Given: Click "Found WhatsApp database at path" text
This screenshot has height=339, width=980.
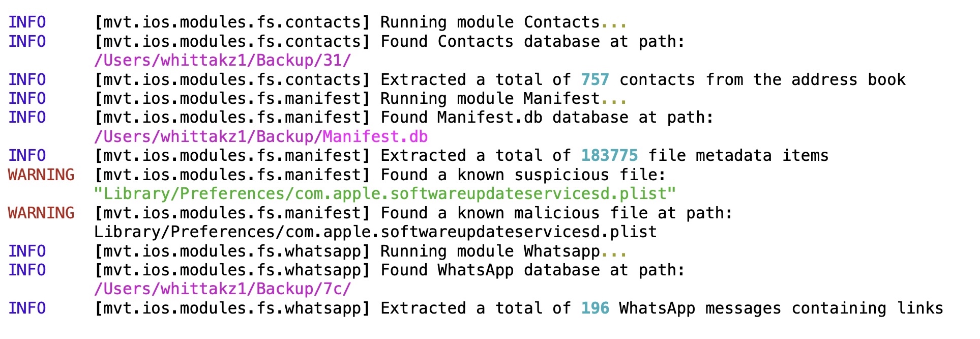Looking at the screenshot, I should (532, 270).
